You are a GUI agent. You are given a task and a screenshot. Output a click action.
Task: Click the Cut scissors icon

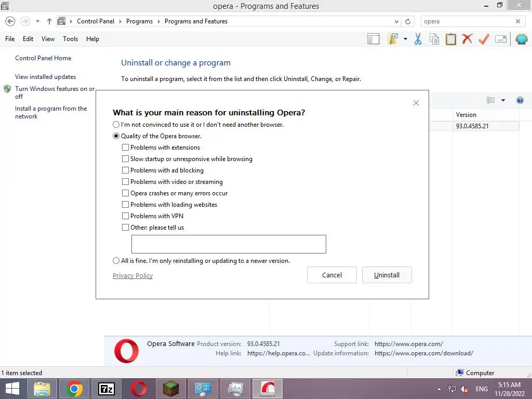coord(418,39)
